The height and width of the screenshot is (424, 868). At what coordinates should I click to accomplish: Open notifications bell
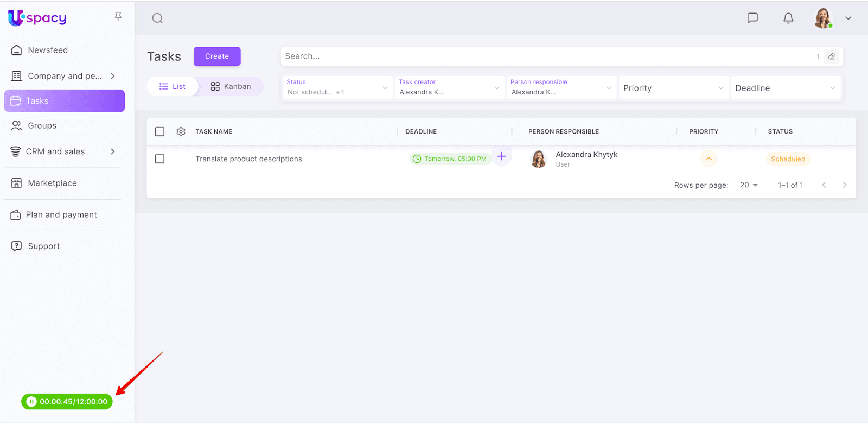click(x=788, y=18)
